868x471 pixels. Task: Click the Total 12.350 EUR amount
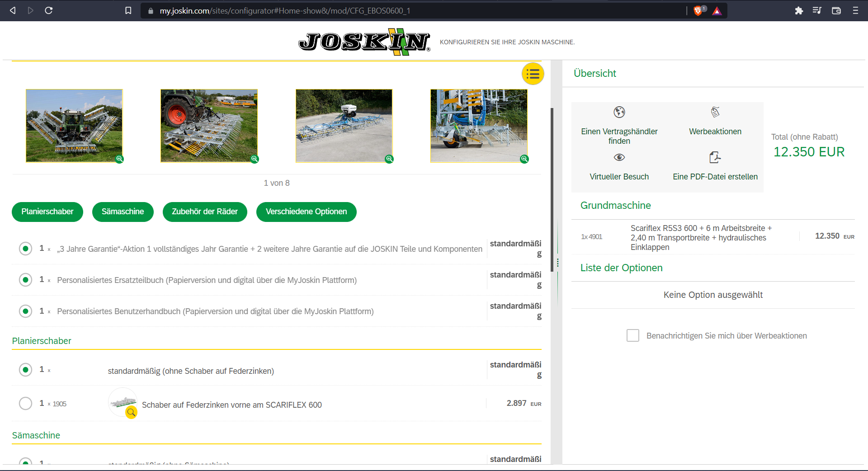[809, 152]
